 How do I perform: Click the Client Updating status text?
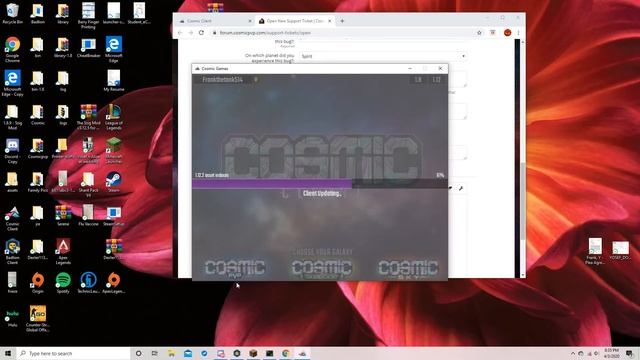pyautogui.click(x=322, y=193)
